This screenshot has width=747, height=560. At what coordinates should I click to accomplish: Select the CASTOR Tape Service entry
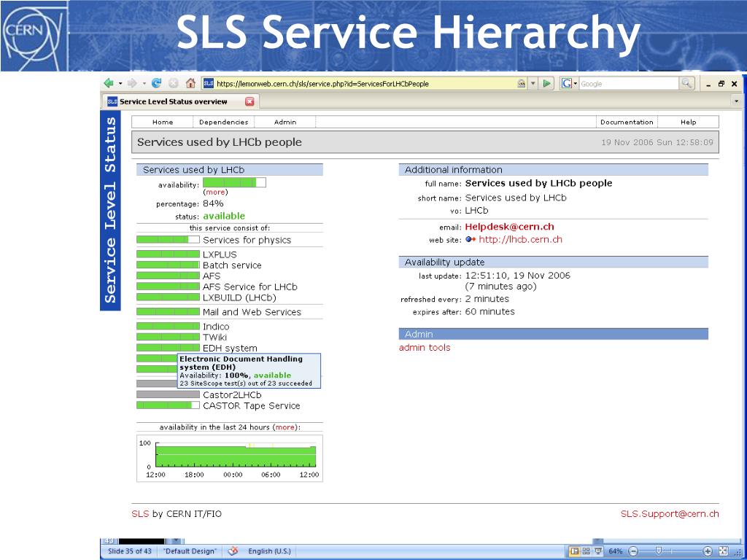tap(252, 405)
